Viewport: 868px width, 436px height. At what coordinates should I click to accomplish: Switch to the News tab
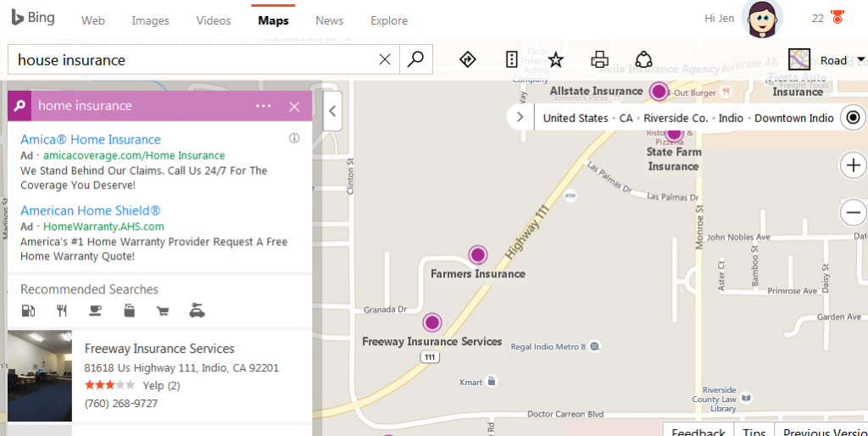pos(329,20)
